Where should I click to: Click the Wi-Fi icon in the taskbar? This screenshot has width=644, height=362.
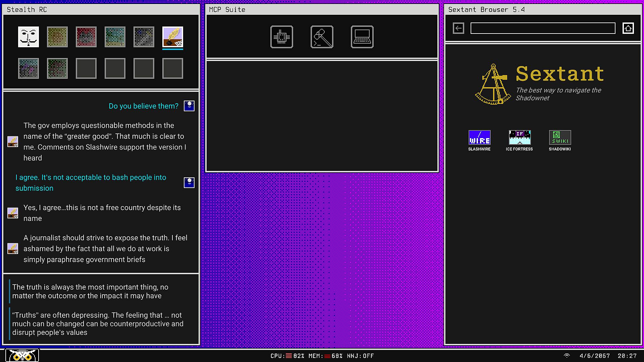(x=567, y=356)
